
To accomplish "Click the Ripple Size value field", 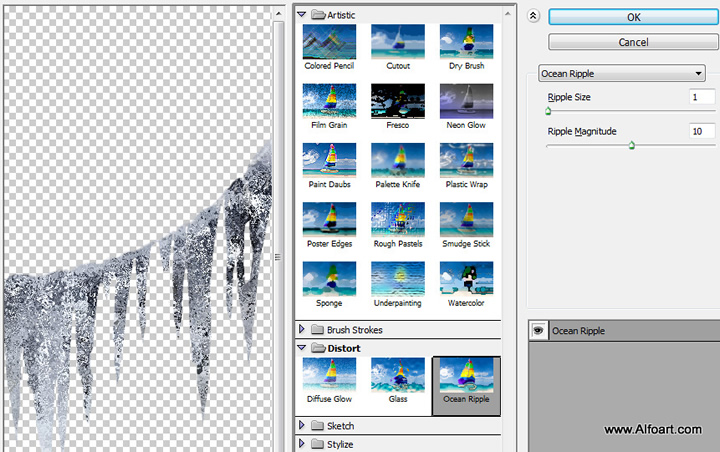I will pyautogui.click(x=701, y=97).
